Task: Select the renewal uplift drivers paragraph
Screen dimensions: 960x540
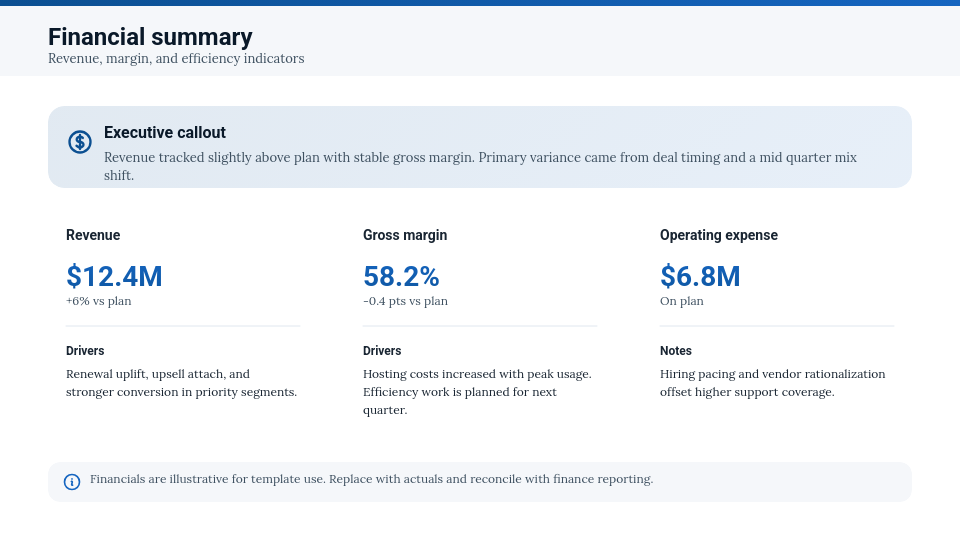Action: 181,383
